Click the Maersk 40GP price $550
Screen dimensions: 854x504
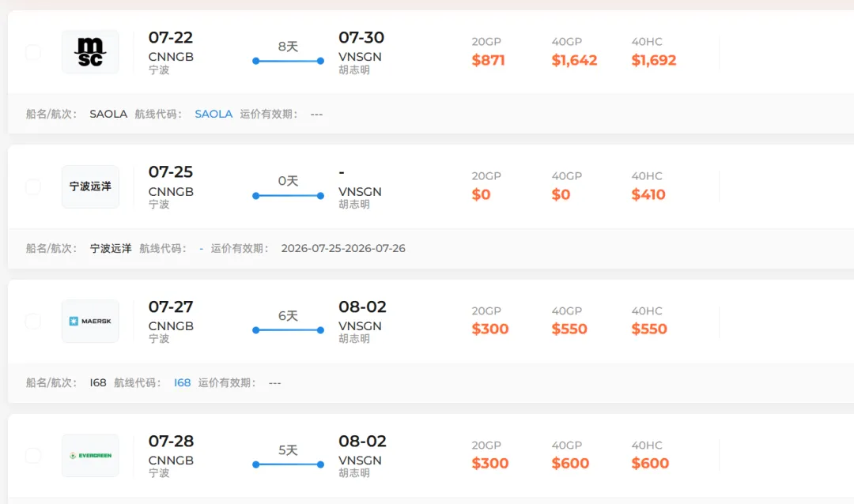[569, 329]
